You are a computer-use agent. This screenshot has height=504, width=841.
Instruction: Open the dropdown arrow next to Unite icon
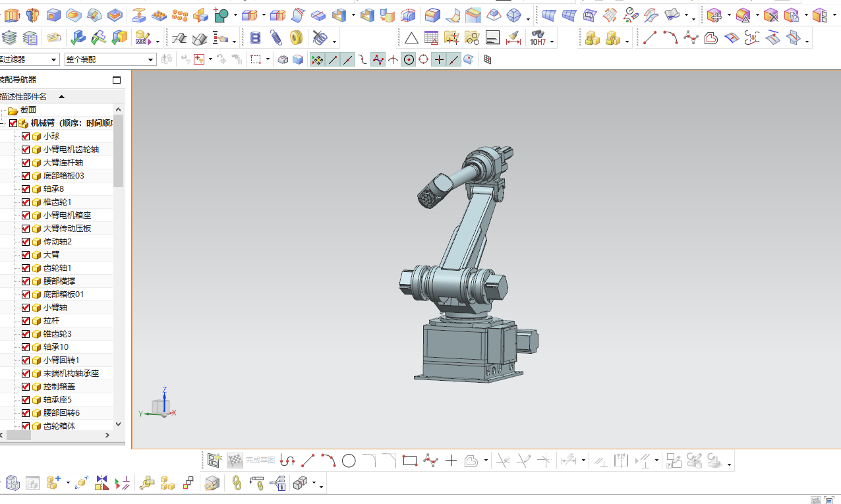click(235, 14)
